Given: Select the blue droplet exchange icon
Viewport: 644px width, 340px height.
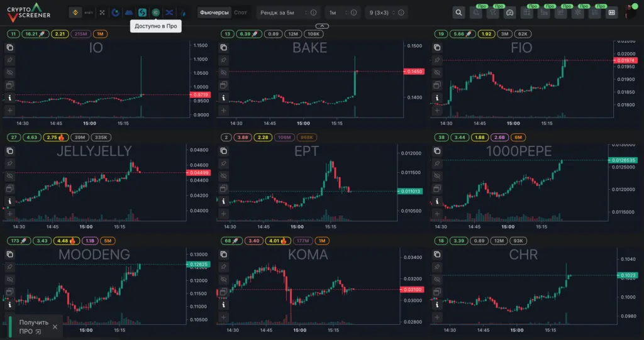Looking at the screenshot, I should pos(183,13).
